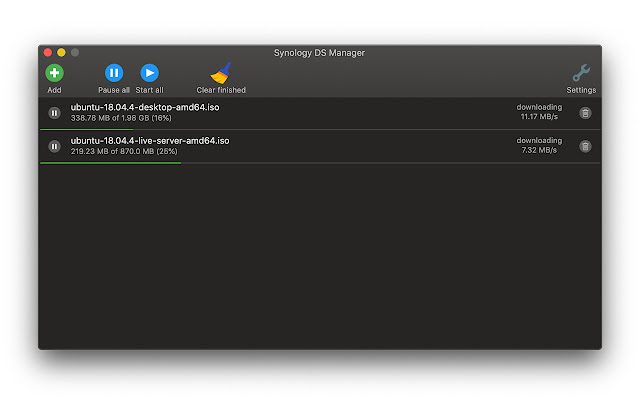Click the "338.78 MB of 1.98 GB (16%)" text

(121, 118)
